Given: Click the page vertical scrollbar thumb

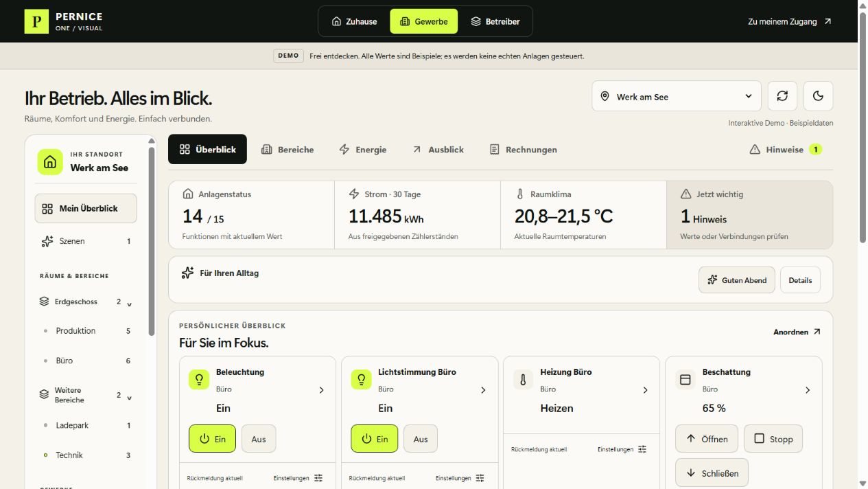Looking at the screenshot, I should (863, 126).
